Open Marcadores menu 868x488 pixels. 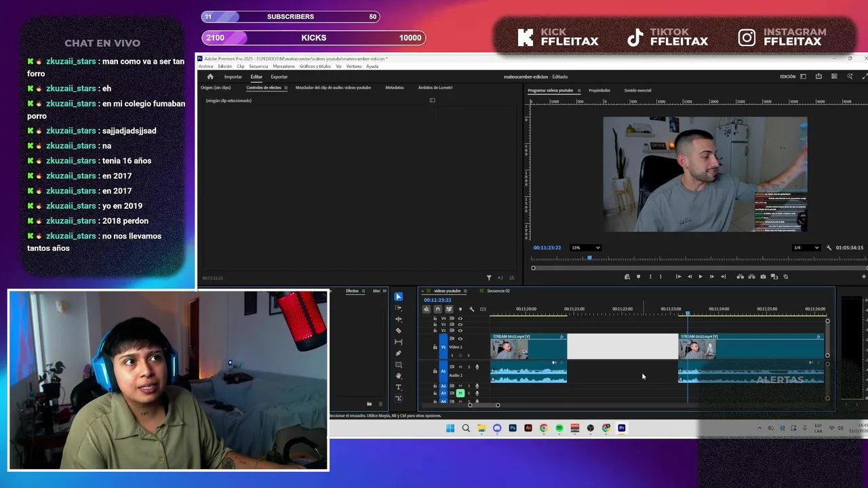point(283,66)
